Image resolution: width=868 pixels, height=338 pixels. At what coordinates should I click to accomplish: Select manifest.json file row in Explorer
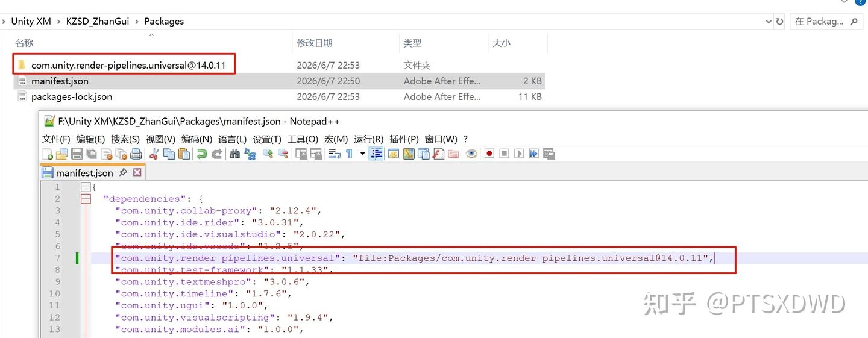click(279, 81)
